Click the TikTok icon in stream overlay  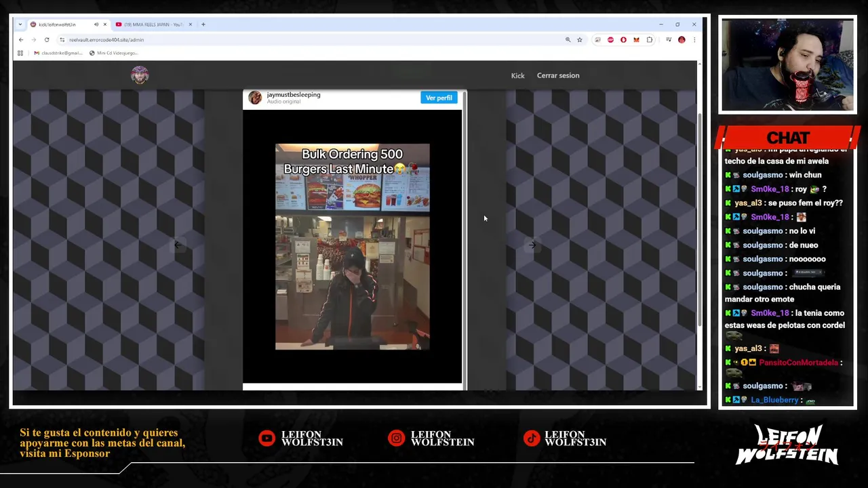click(532, 439)
